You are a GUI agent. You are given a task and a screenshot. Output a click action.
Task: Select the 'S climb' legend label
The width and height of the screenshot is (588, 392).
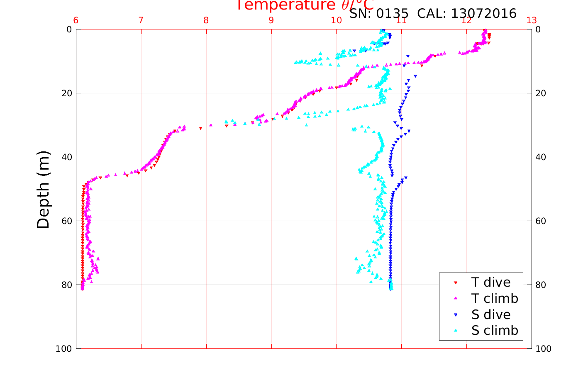495,331
